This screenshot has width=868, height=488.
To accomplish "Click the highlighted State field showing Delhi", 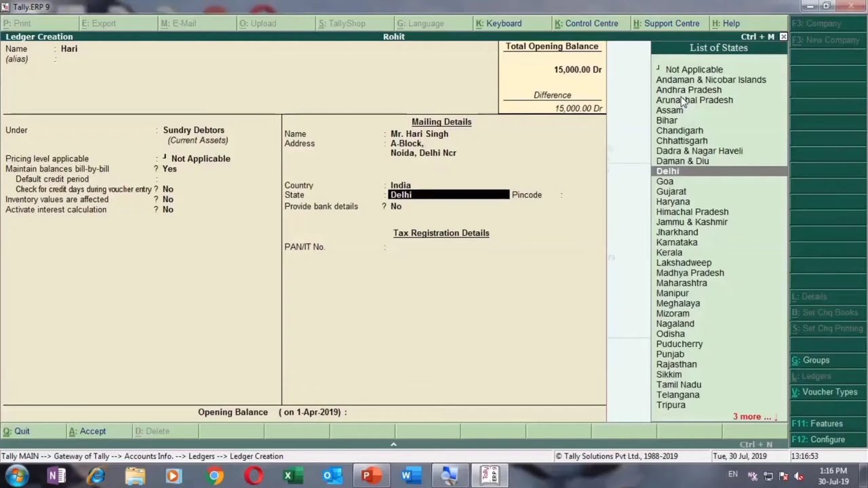I will 448,195.
